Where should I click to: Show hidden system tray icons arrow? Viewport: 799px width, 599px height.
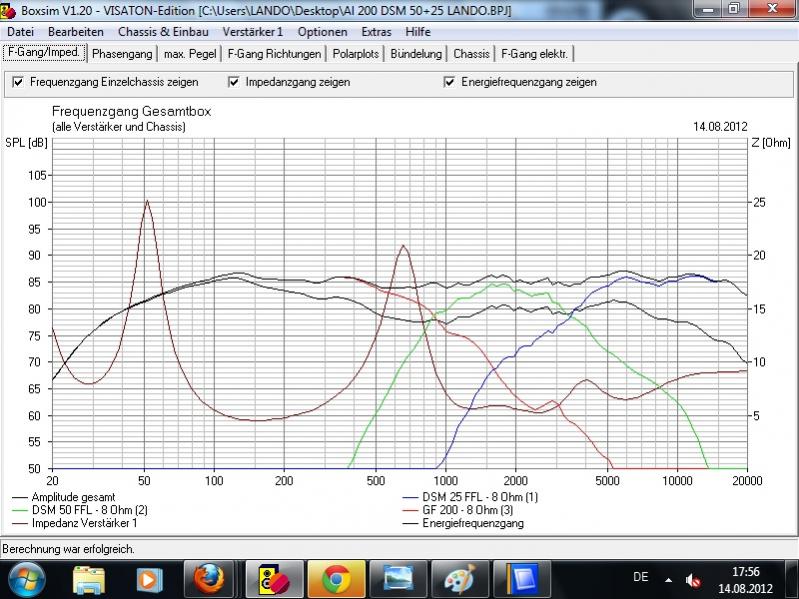click(668, 580)
